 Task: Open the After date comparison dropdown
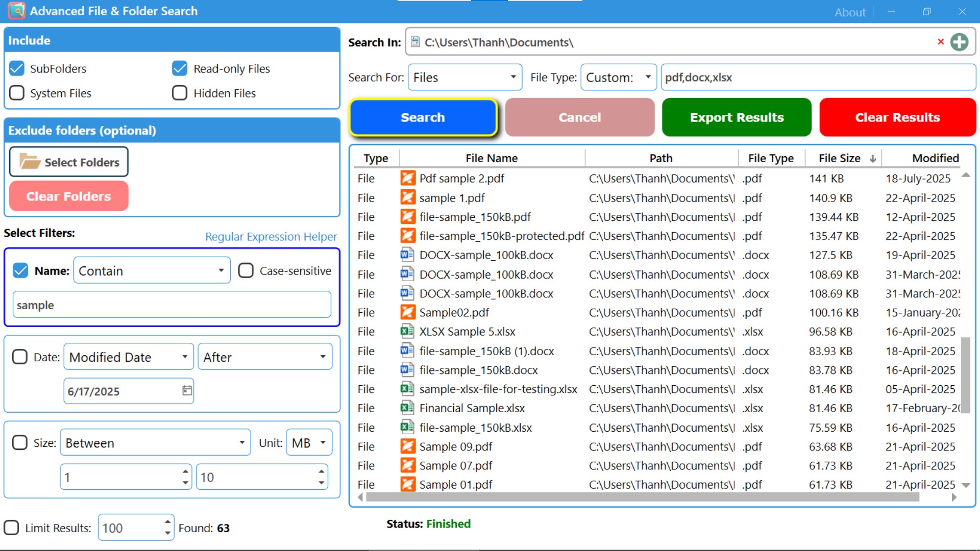pyautogui.click(x=265, y=357)
